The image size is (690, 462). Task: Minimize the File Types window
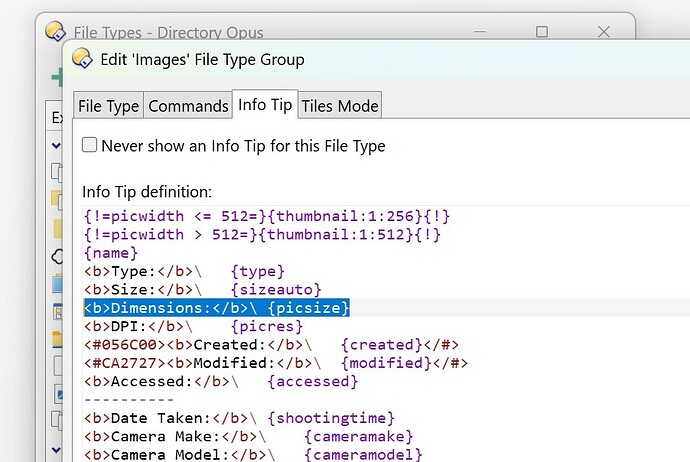480,32
